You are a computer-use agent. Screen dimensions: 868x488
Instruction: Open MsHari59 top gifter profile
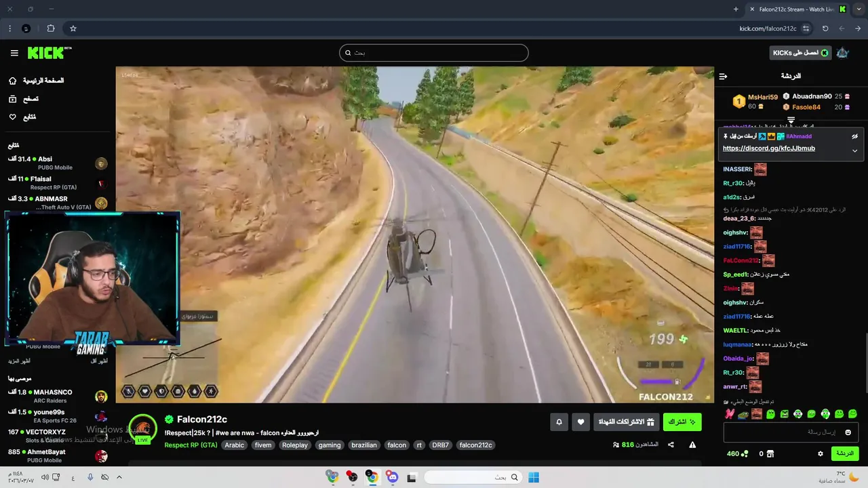pos(763,98)
